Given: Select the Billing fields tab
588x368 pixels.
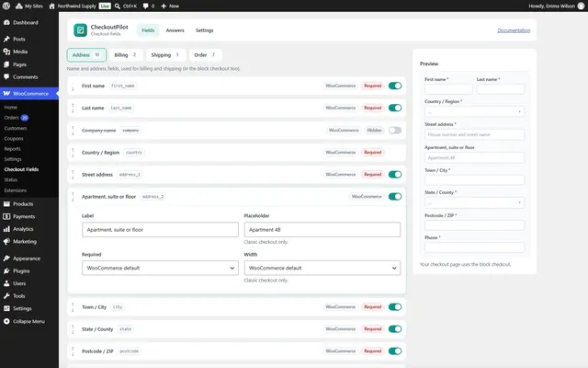Looking at the screenshot, I should [x=126, y=55].
